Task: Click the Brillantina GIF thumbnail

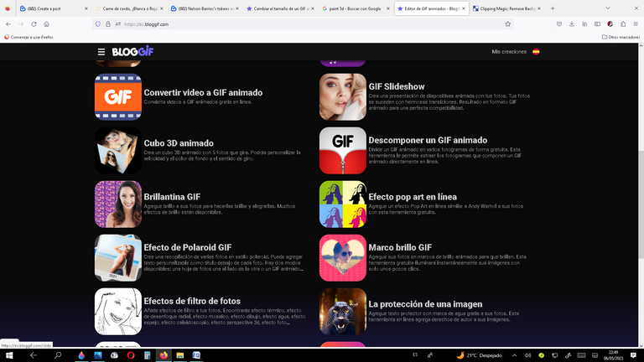Action: pyautogui.click(x=118, y=204)
